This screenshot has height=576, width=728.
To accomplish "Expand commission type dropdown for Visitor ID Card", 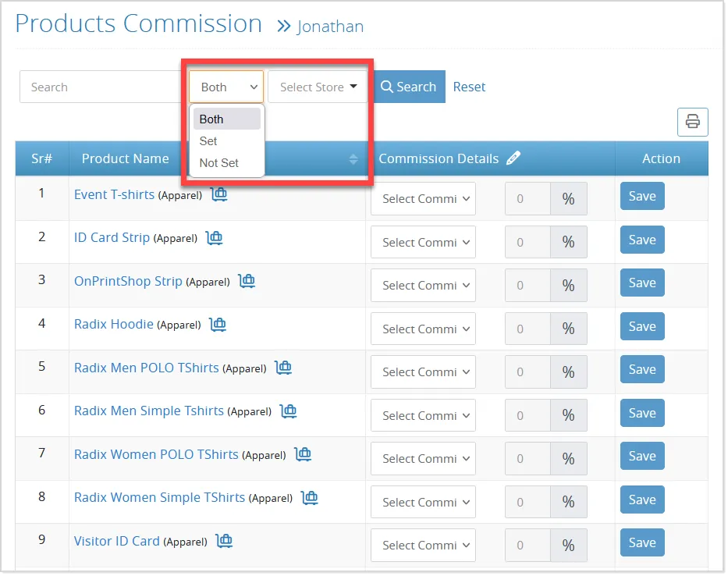I will [423, 546].
